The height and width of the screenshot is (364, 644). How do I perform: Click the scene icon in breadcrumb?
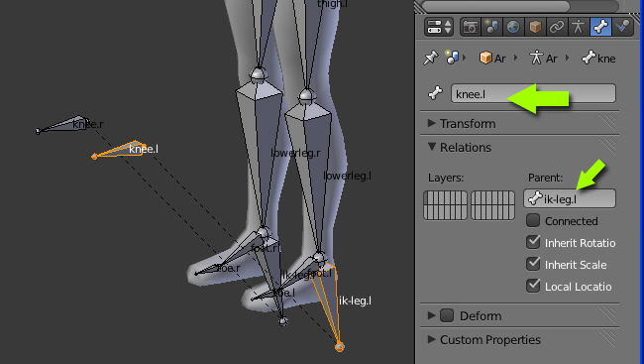(x=452, y=58)
